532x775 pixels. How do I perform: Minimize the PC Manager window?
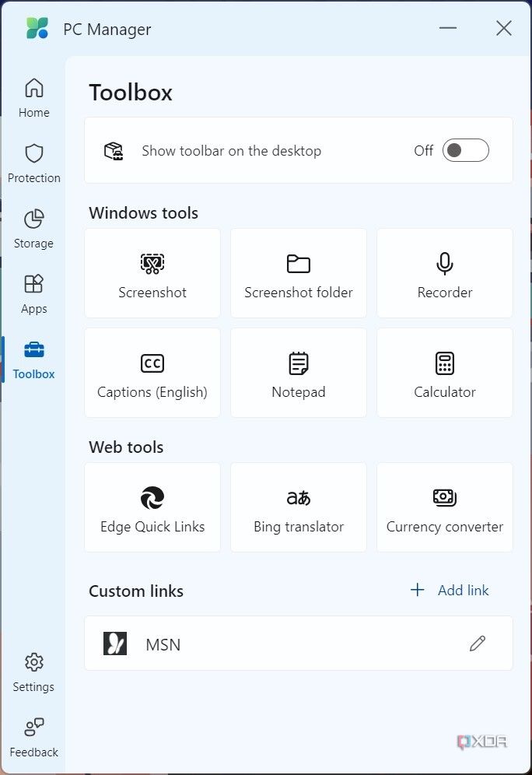pyautogui.click(x=447, y=28)
